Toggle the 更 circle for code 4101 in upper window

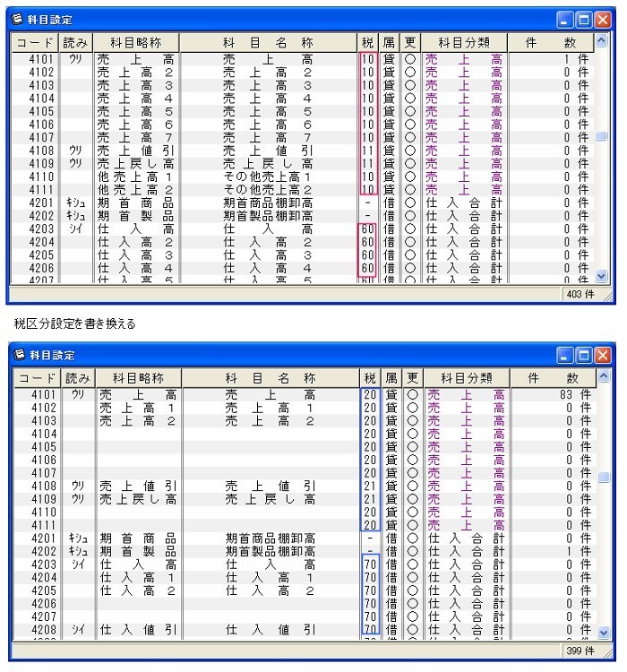pos(410,59)
